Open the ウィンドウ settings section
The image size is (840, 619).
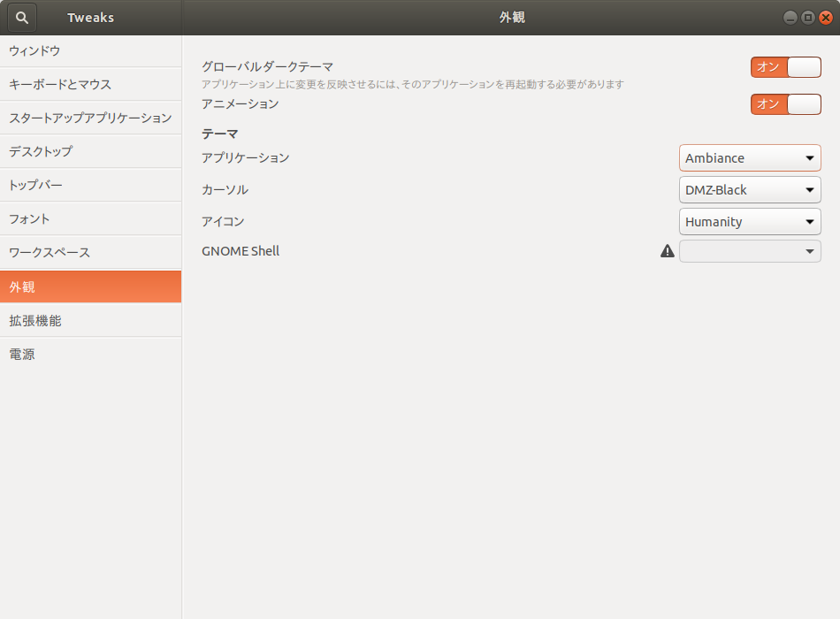tap(91, 50)
